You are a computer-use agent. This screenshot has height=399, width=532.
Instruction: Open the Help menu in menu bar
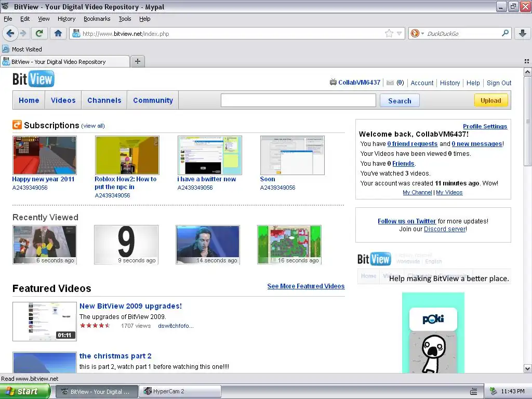tap(144, 19)
